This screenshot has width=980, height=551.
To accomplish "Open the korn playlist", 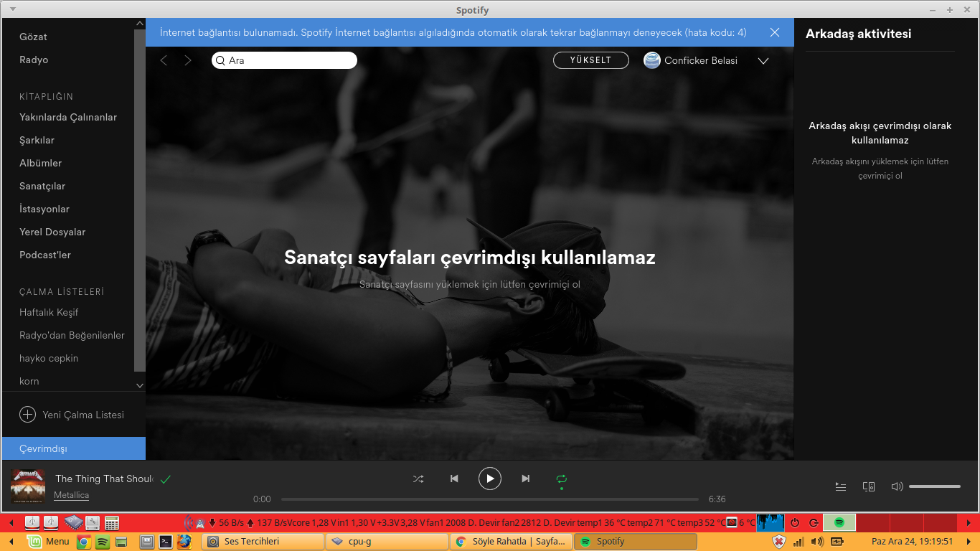I will click(x=29, y=381).
